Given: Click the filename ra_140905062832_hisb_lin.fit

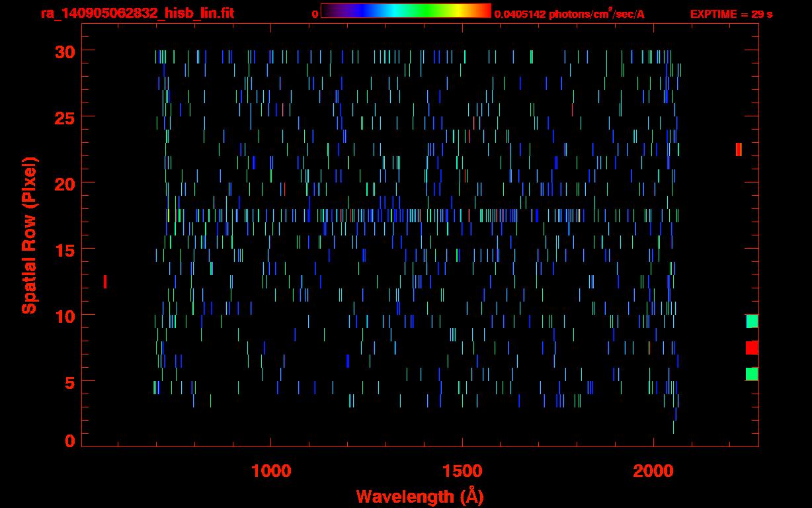Looking at the screenshot, I should pyautogui.click(x=136, y=13).
